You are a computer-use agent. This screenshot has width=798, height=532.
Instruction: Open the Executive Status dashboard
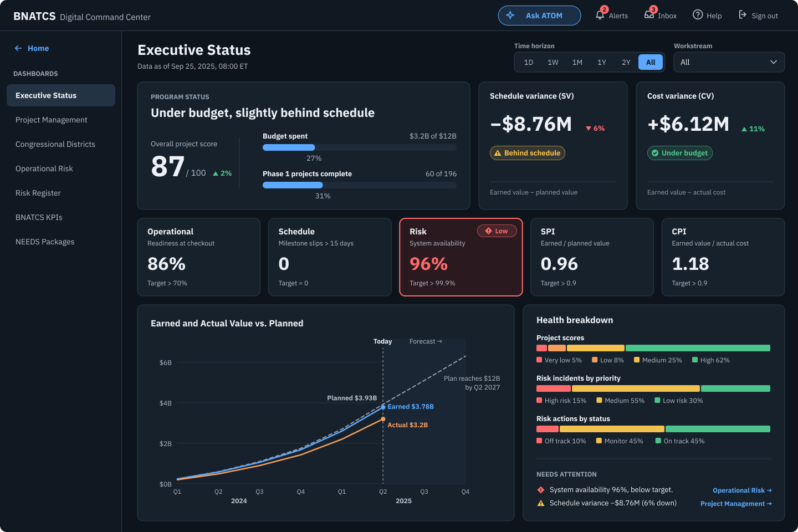pos(61,95)
